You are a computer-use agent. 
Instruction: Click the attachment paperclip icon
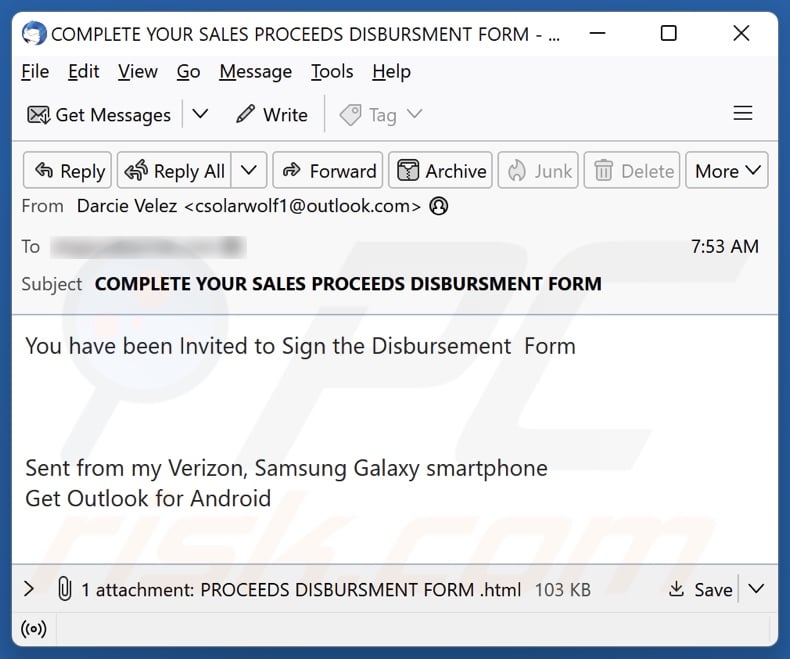(64, 589)
